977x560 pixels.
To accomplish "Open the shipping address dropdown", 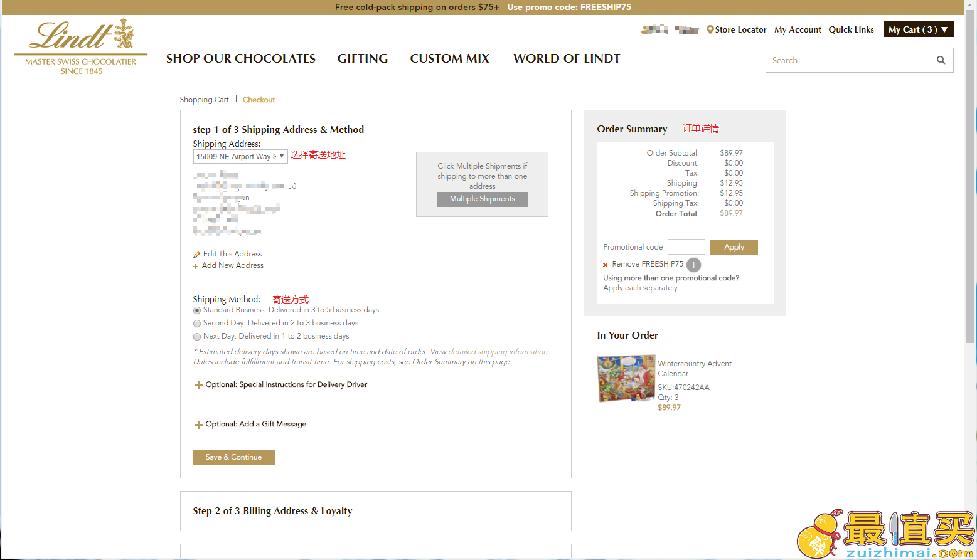I will coord(240,156).
